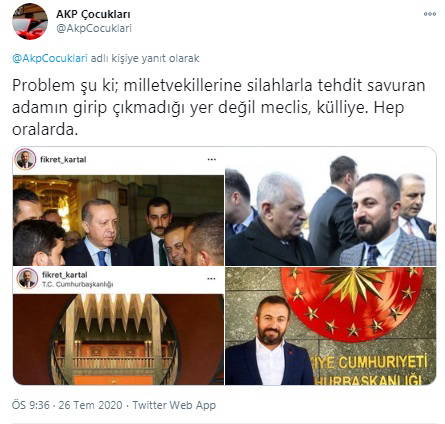Click the @AkpCocuklari reply mention link

tap(50, 58)
